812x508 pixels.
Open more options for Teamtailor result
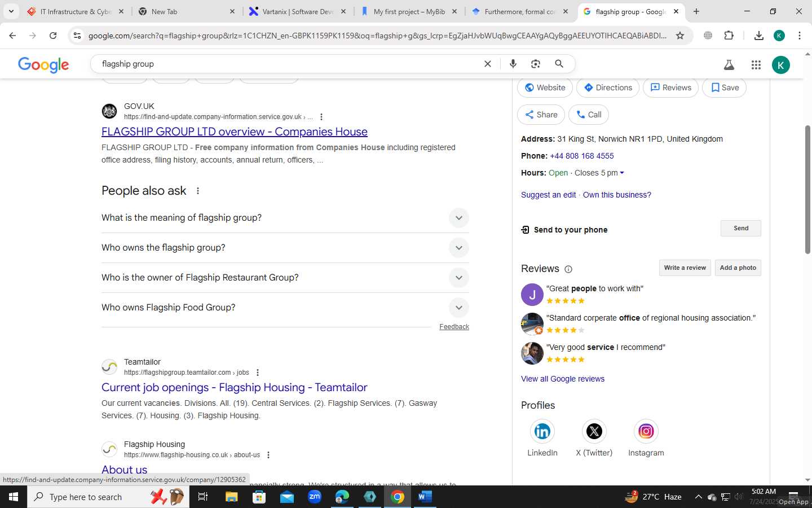(x=258, y=373)
